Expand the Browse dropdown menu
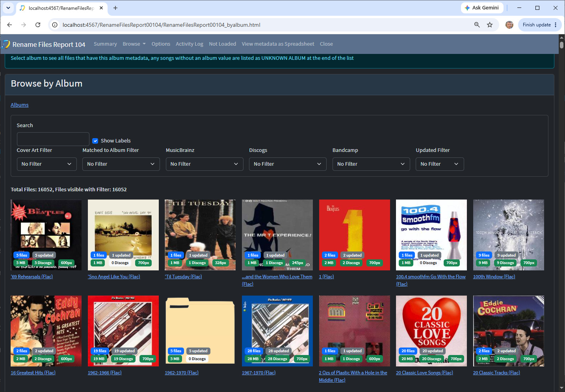565x392 pixels. [x=134, y=44]
